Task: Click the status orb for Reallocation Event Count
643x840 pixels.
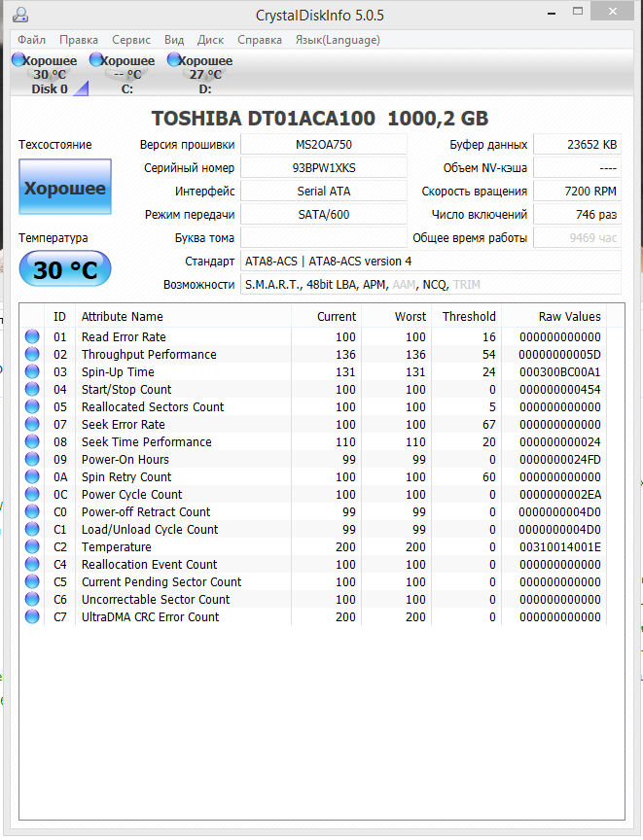Action: [32, 564]
